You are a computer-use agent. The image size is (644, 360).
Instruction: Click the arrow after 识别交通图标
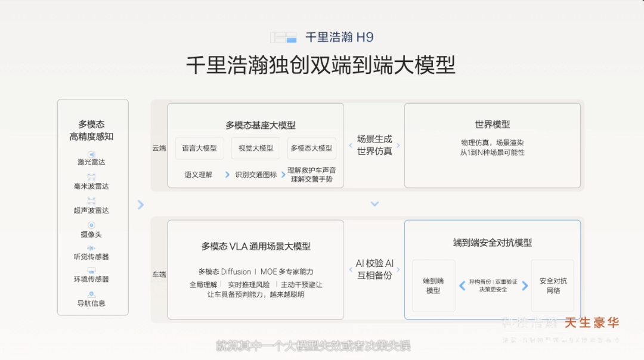[x=283, y=175]
